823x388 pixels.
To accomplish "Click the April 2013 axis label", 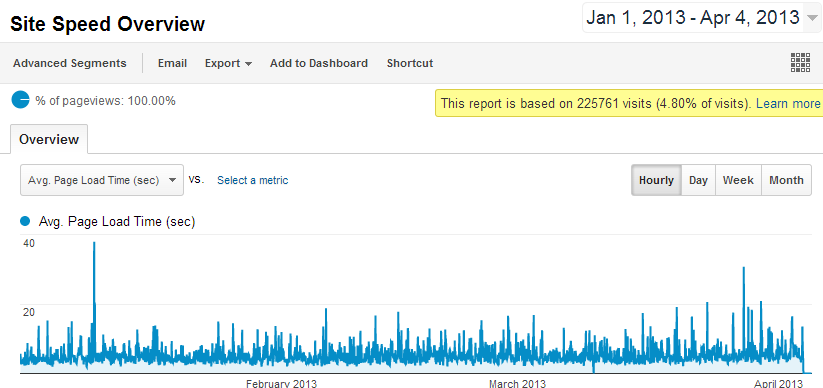I will point(779,383).
